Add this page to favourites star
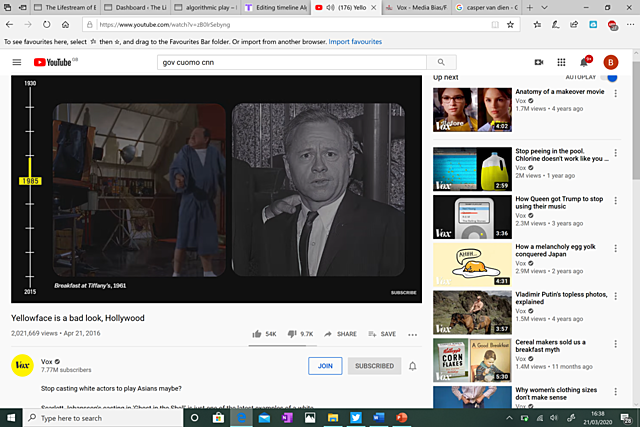Image resolution: width=640 pixels, height=427 pixels. (x=510, y=24)
